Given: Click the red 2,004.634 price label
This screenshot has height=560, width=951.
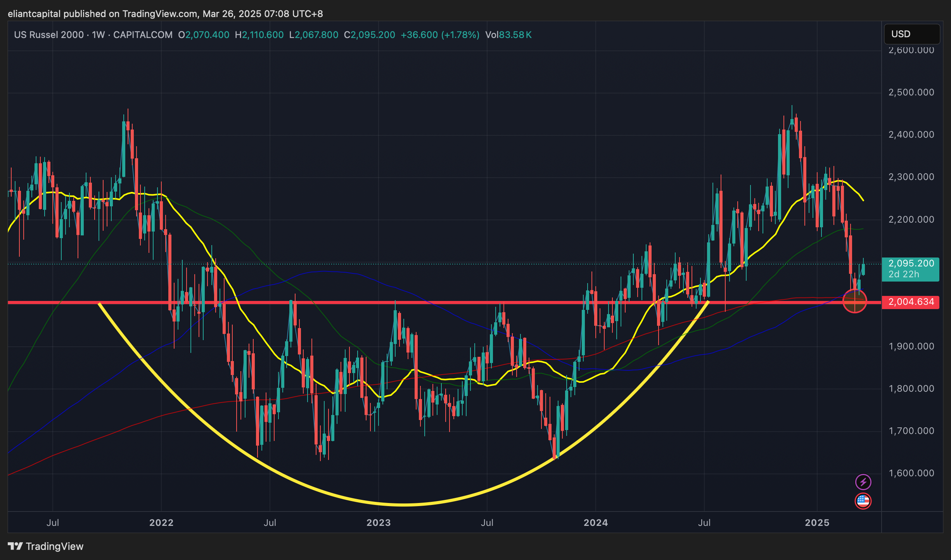Looking at the screenshot, I should [x=910, y=302].
